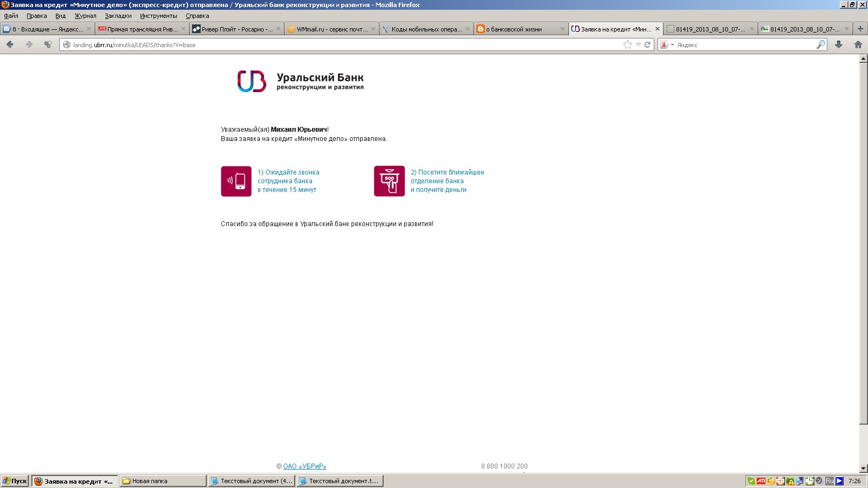Click the browser Forward arrow button
Viewport: 868px width, 488px height.
29,44
